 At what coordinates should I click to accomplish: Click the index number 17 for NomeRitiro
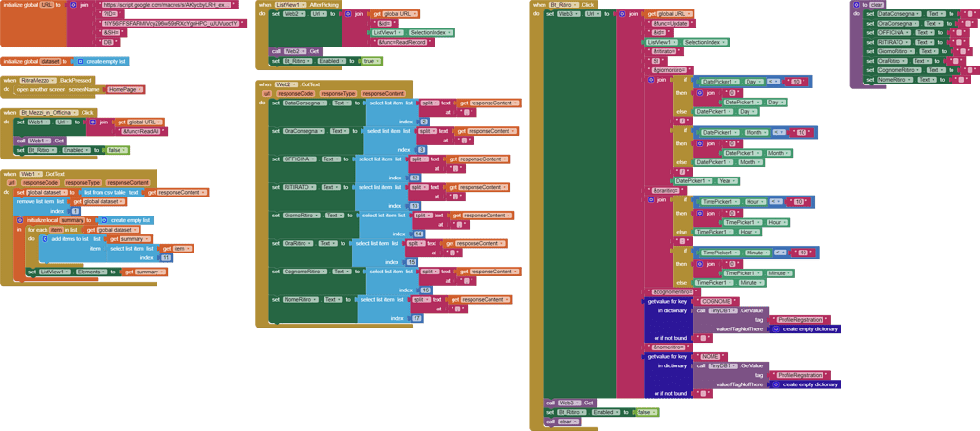[416, 318]
